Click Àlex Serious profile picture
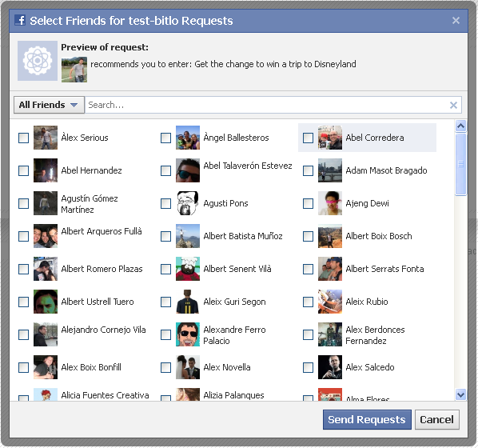 (46, 138)
